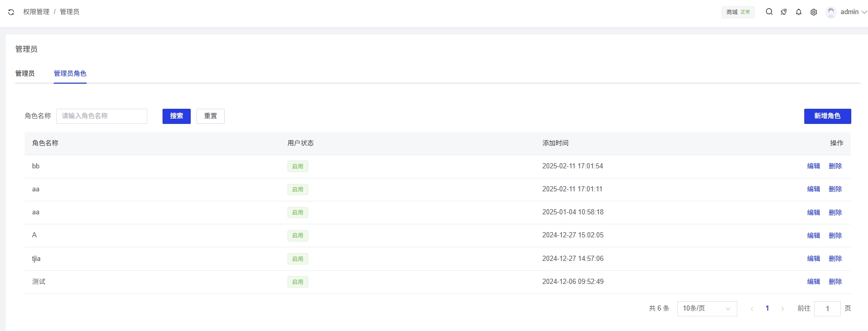Switch to the 管理员 tab
This screenshot has width=868, height=331.
pos(25,74)
